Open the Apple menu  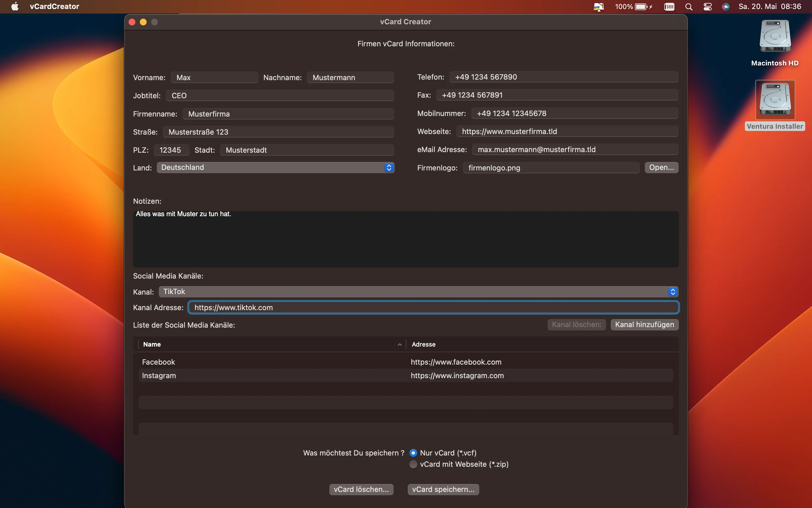click(15, 6)
